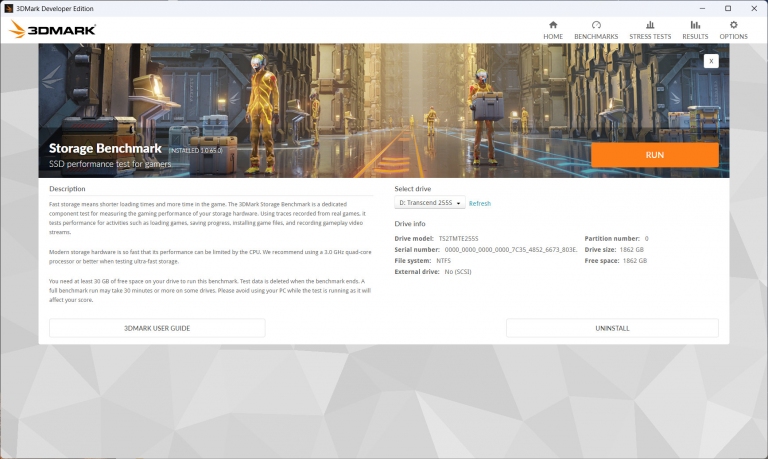Click the Drive size 1862 GB value
This screenshot has height=459, width=768.
click(631, 249)
